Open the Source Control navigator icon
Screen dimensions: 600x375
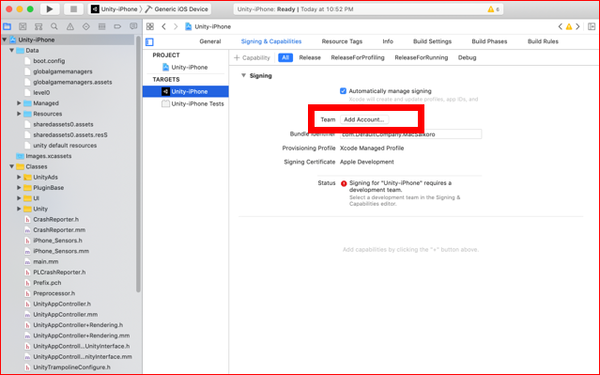23,26
